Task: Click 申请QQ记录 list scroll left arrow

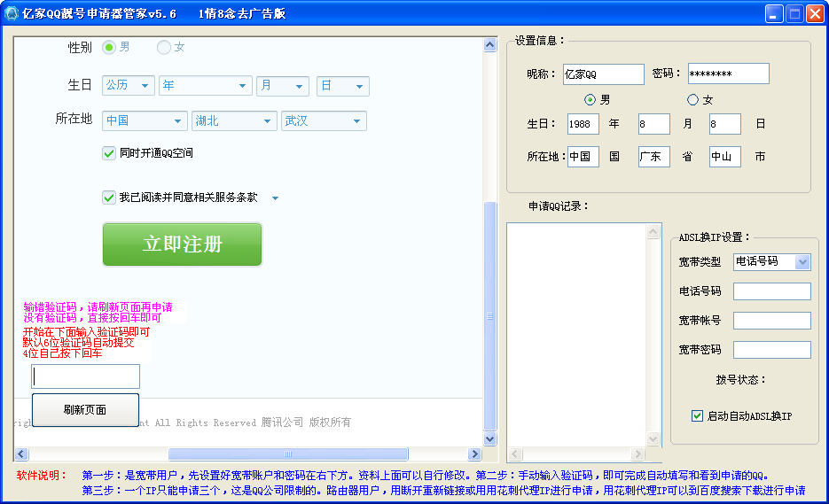Action: (x=515, y=454)
